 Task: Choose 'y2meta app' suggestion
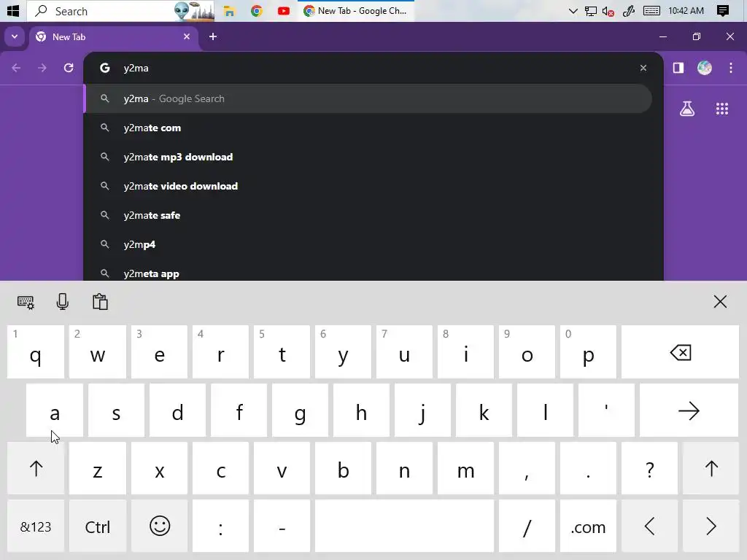click(368, 273)
